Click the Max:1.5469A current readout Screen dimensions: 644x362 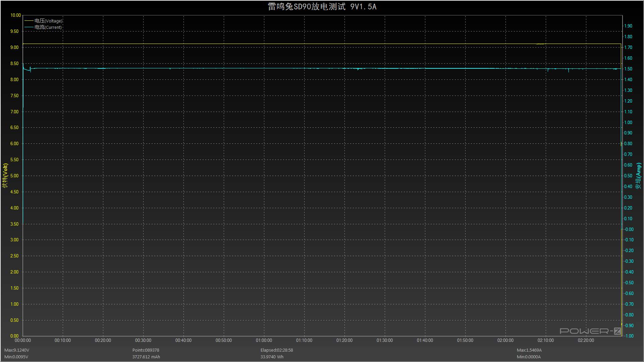529,350
